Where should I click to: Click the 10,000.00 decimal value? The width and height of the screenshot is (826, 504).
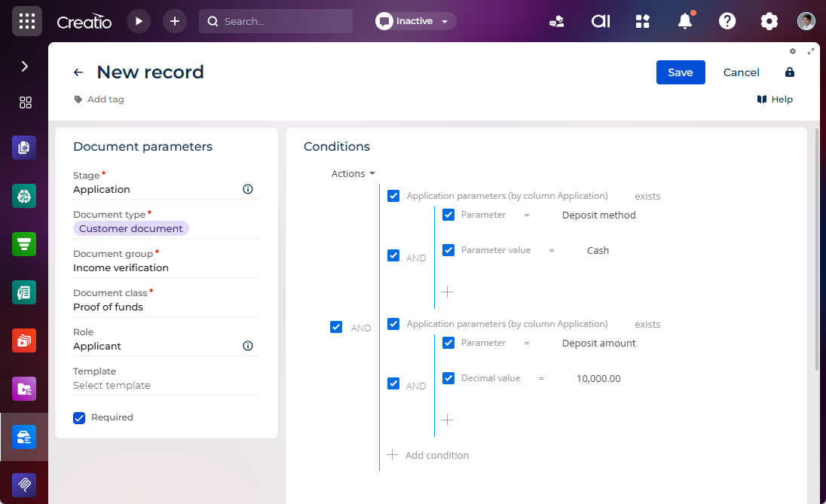[x=599, y=379]
